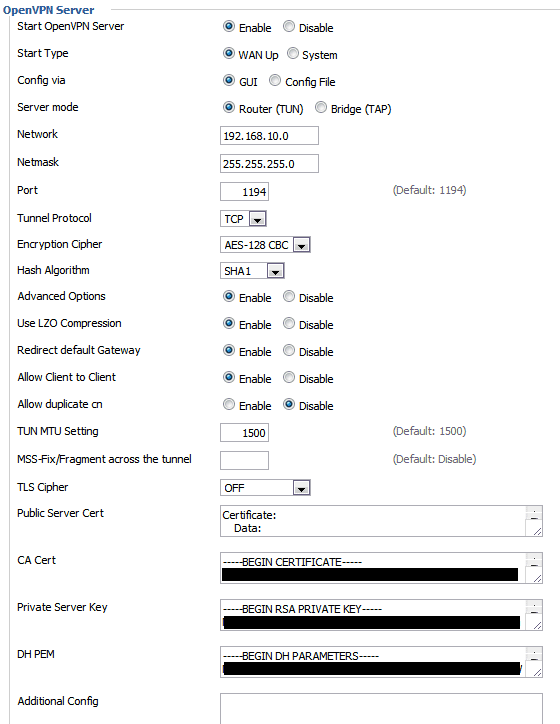Expand the Encryption Cipher dropdown
Viewport: 560px width, 724px height.
coord(265,245)
